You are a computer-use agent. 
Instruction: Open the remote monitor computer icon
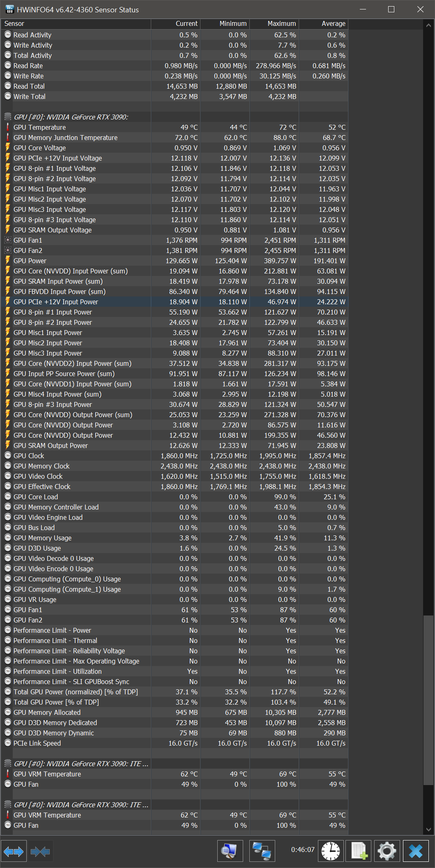pyautogui.click(x=230, y=851)
